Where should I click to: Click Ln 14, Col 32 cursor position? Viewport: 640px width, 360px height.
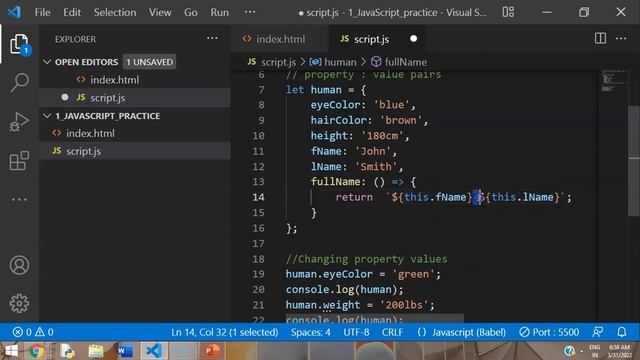224,332
